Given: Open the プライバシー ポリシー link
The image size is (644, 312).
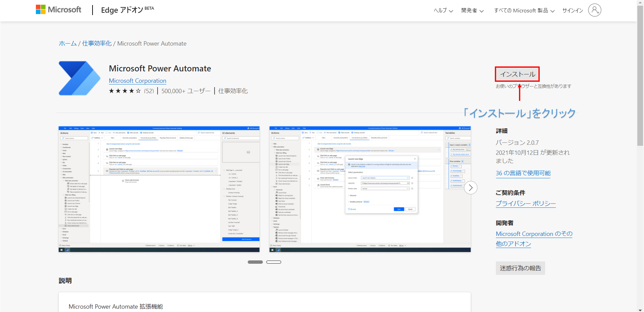Looking at the screenshot, I should pos(525,203).
